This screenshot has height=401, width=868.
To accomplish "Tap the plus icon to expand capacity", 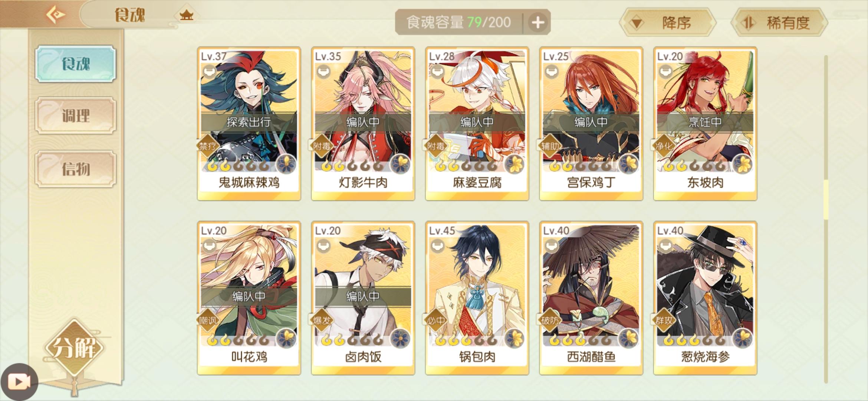I will [x=538, y=23].
